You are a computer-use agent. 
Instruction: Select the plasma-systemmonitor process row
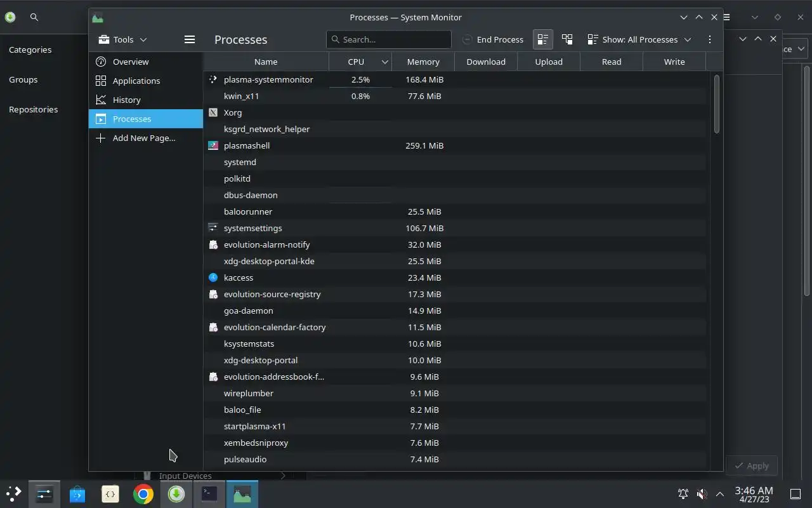pos(455,79)
